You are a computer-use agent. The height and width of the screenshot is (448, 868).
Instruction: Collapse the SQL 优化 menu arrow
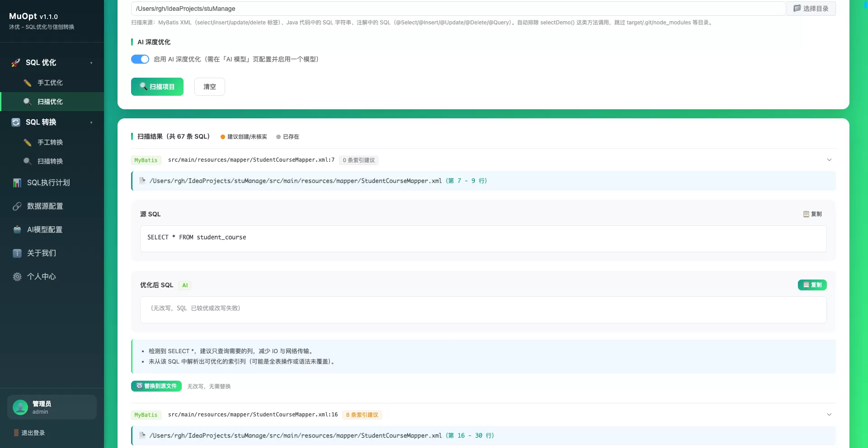tap(91, 63)
